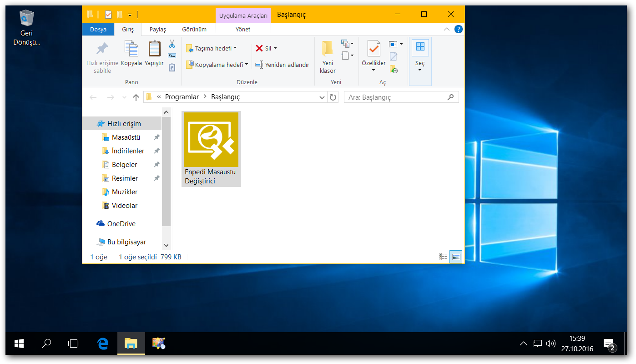Select Bu bilgisayar in navigation pane
Screen dimensions: 636x364
[122, 242]
